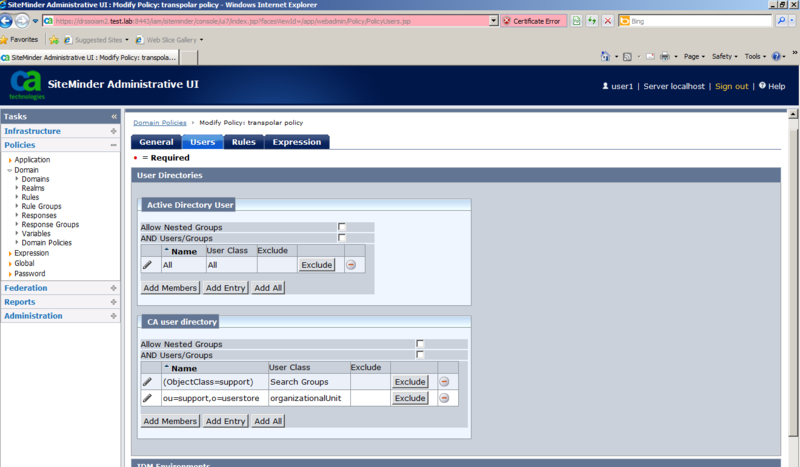800x467 pixels.
Task: Click the page Refresh icon in address bar
Action: (592, 21)
